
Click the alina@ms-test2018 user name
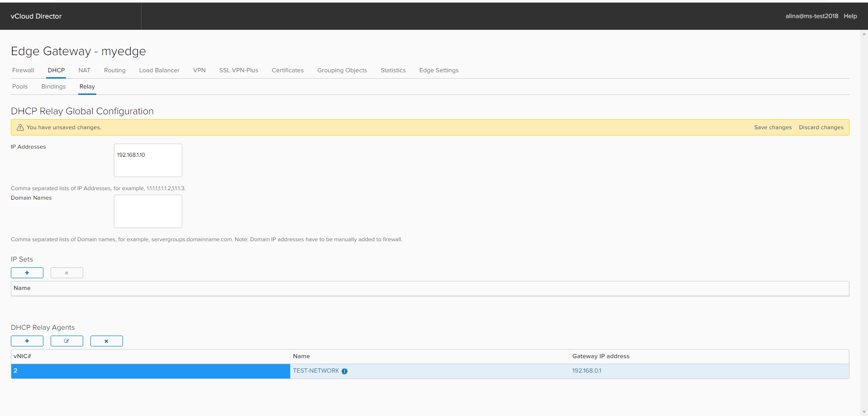tap(812, 16)
